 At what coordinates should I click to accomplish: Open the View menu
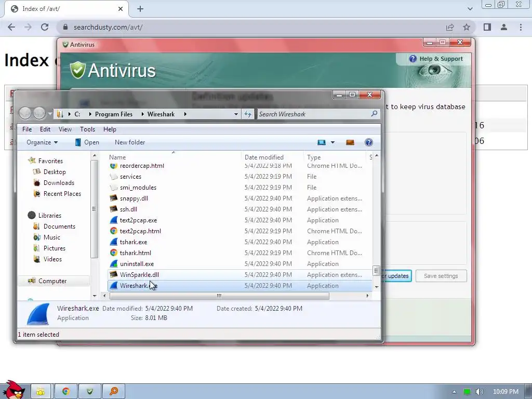coord(65,129)
